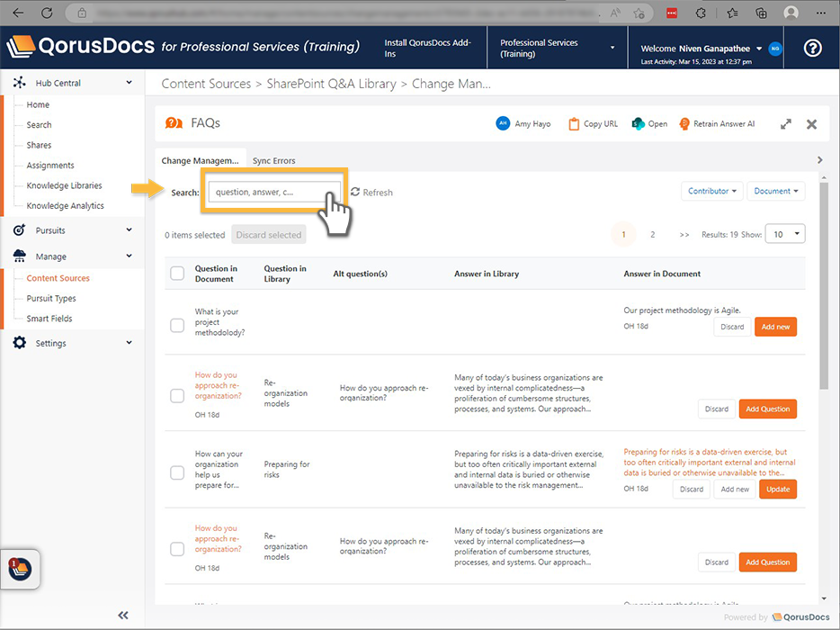Open Home in the sidebar
The width and height of the screenshot is (840, 630).
[38, 104]
